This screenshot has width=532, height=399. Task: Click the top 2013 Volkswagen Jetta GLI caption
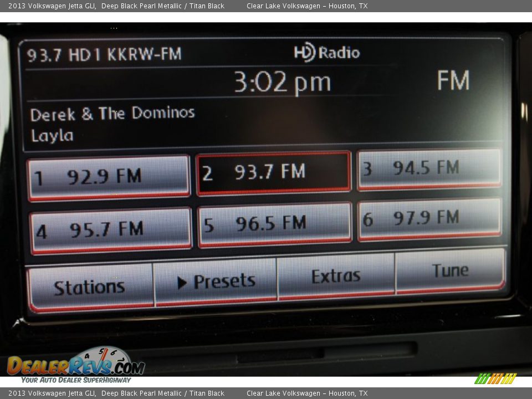pyautogui.click(x=52, y=6)
